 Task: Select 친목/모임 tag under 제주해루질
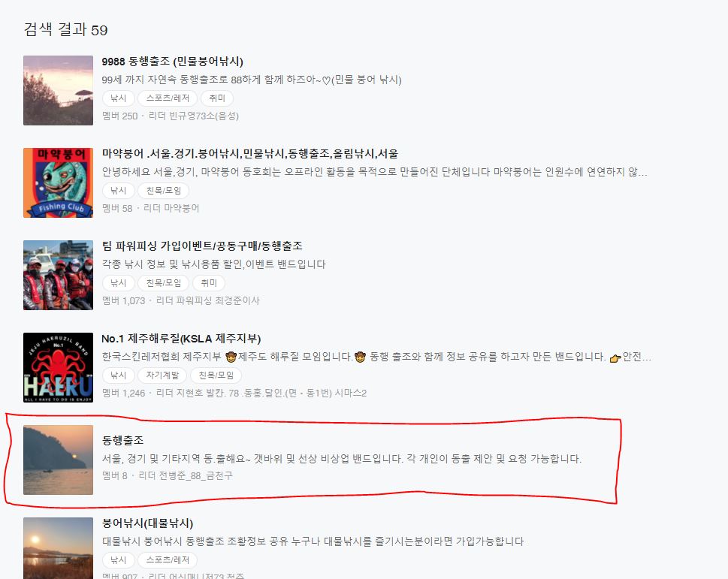coord(216,375)
